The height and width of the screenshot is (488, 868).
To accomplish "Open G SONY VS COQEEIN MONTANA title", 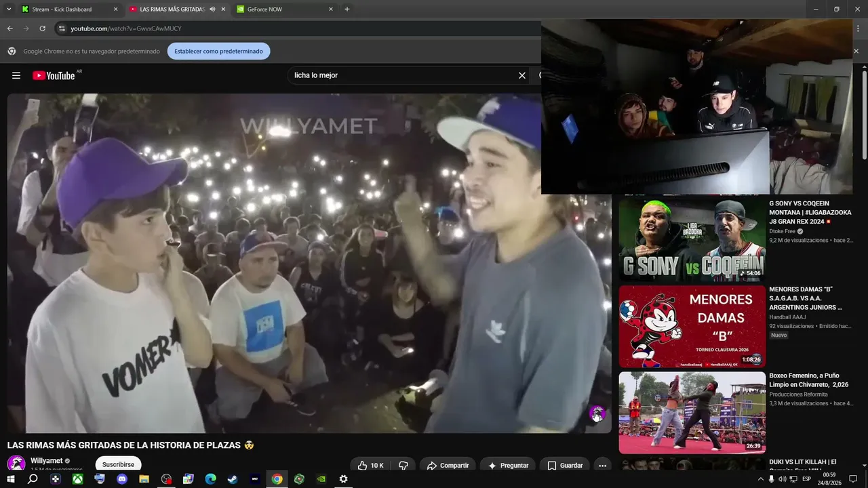I will (x=810, y=212).
